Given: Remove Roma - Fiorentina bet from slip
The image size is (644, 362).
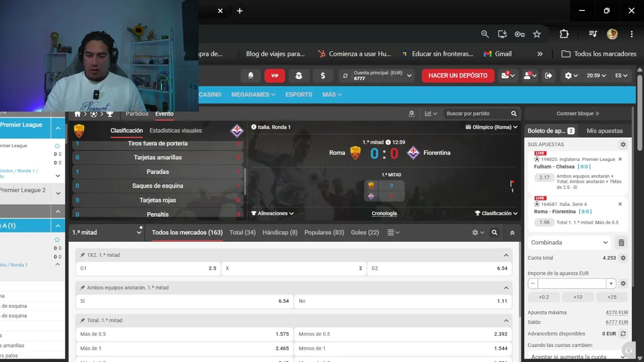Looking at the screenshot, I should 620,204.
